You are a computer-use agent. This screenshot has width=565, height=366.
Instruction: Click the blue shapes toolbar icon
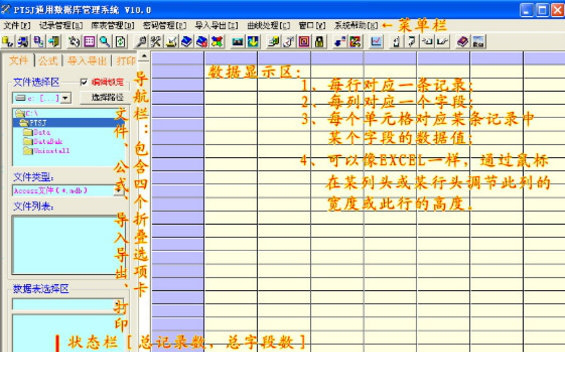point(340,42)
